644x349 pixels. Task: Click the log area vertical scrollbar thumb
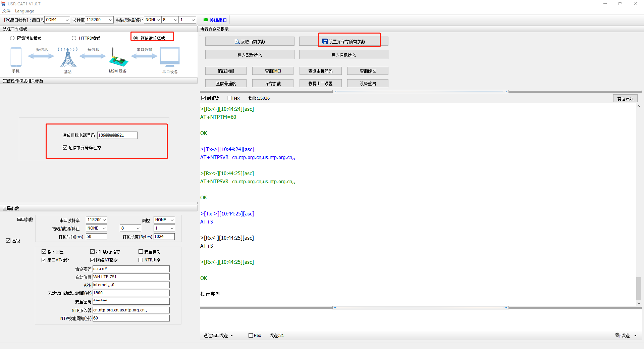[639, 289]
